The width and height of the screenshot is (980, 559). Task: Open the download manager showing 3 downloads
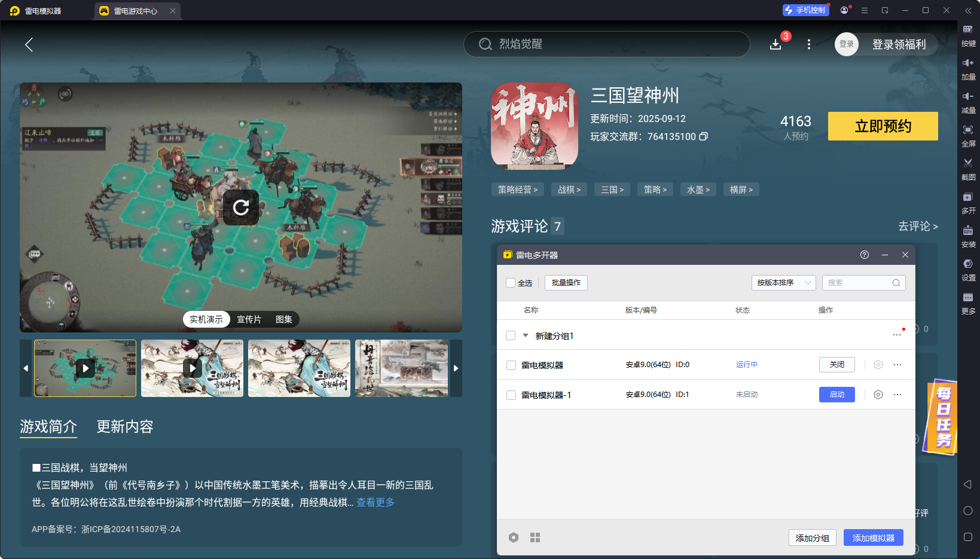[776, 44]
